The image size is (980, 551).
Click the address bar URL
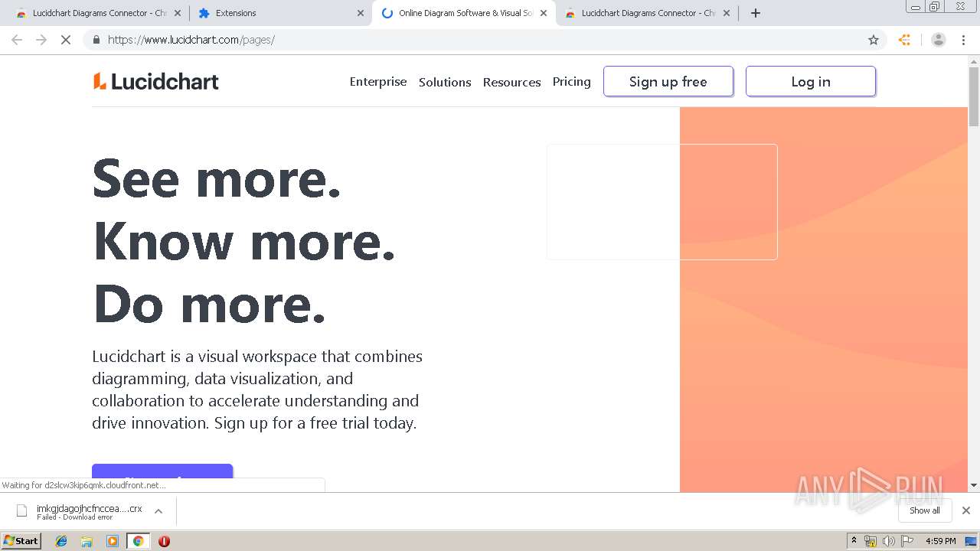coord(191,40)
